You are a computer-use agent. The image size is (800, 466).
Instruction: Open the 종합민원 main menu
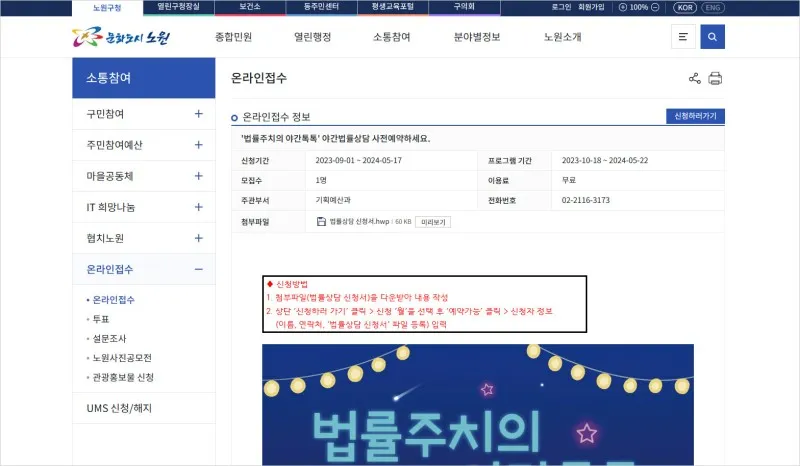(233, 38)
